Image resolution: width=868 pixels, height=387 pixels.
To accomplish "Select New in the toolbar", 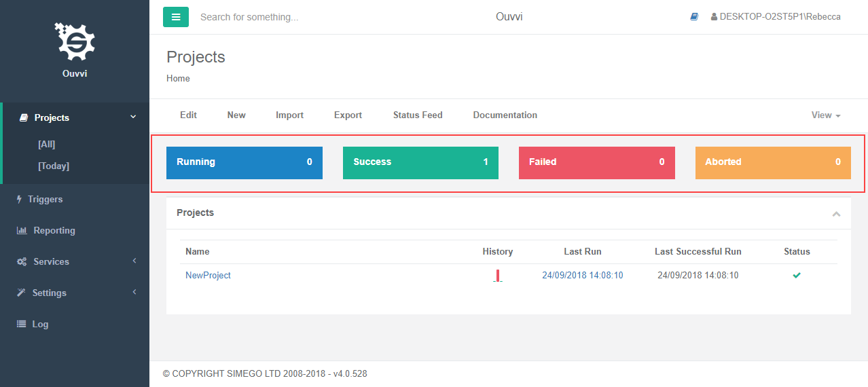I will 236,115.
